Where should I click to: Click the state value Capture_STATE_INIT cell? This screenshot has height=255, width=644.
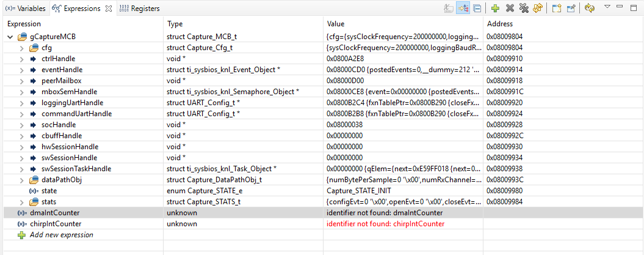(360, 191)
